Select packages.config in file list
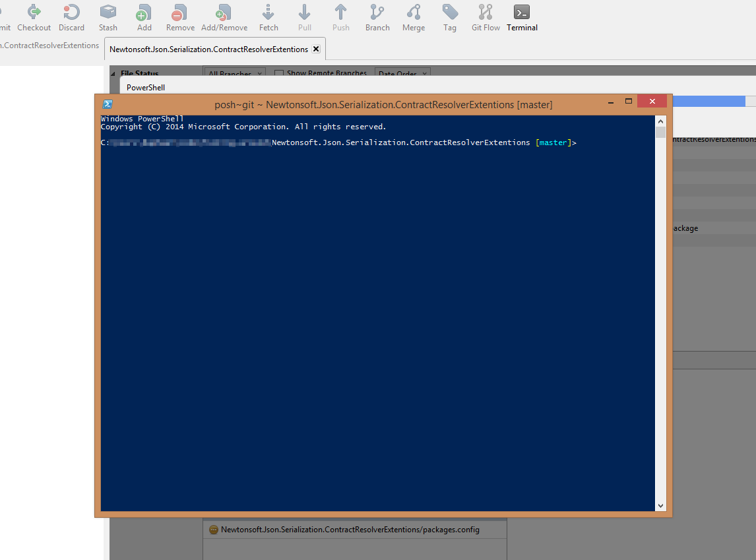Image resolution: width=756 pixels, height=560 pixels. [x=355, y=530]
